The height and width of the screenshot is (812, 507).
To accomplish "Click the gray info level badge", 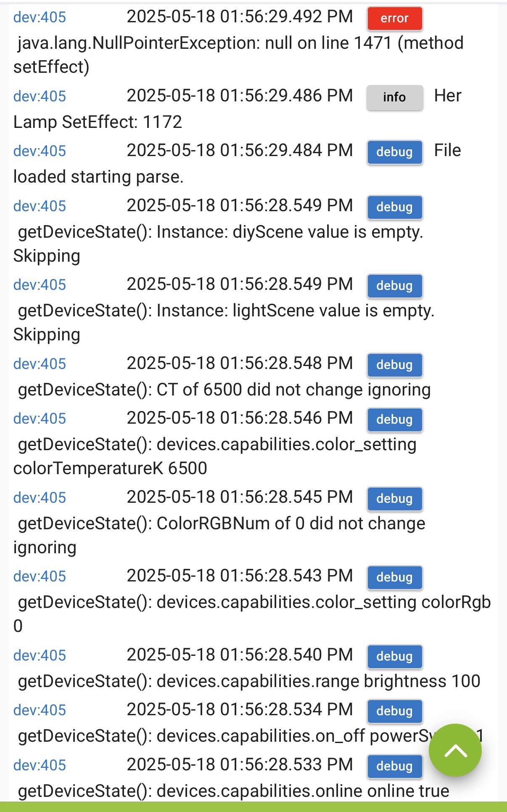I will tap(394, 98).
